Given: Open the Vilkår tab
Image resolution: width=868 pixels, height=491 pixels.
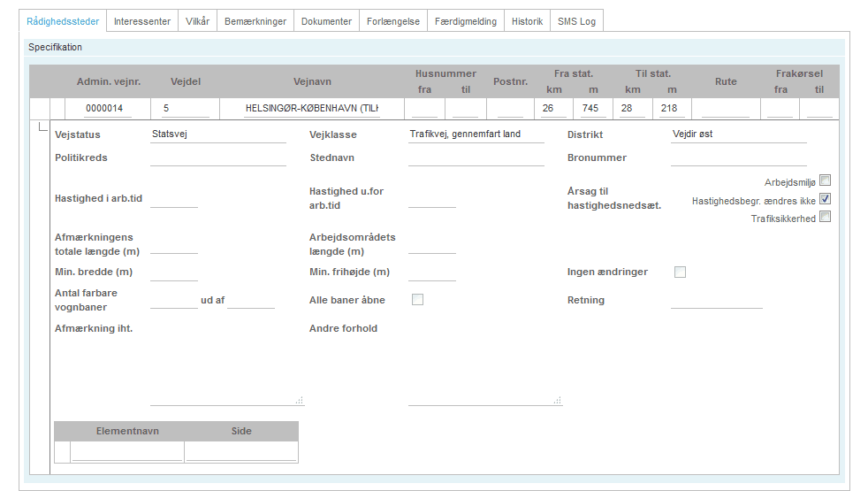Looking at the screenshot, I should (197, 21).
